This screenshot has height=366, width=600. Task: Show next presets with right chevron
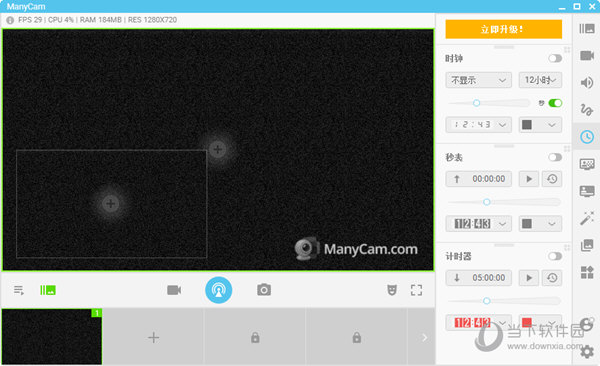(x=424, y=337)
